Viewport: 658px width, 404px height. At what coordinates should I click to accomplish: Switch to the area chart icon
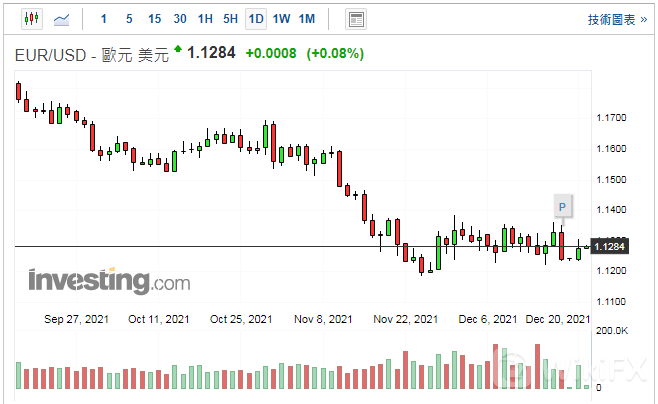[x=62, y=19]
